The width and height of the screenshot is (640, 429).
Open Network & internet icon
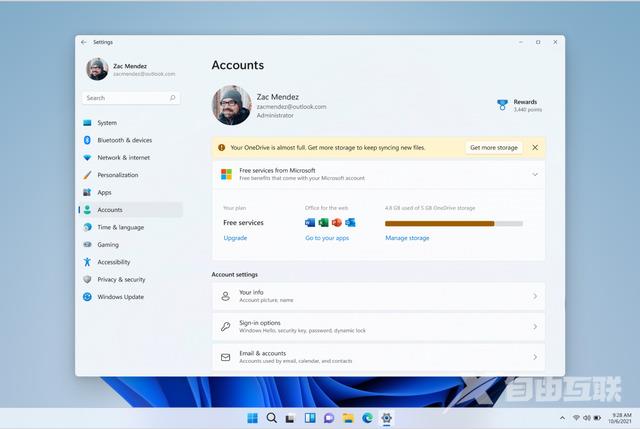87,158
